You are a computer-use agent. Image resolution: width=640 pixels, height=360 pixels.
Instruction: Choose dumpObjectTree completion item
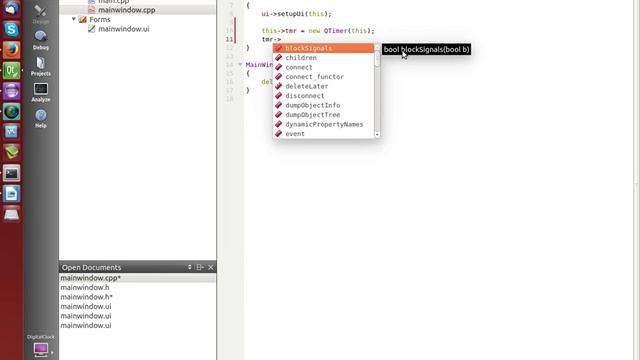click(x=323, y=115)
